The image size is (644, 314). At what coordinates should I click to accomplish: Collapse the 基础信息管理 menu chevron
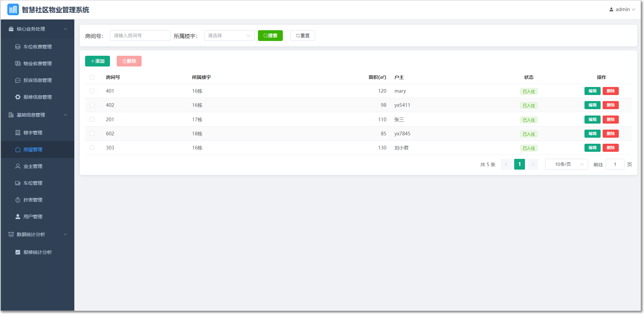click(66, 115)
